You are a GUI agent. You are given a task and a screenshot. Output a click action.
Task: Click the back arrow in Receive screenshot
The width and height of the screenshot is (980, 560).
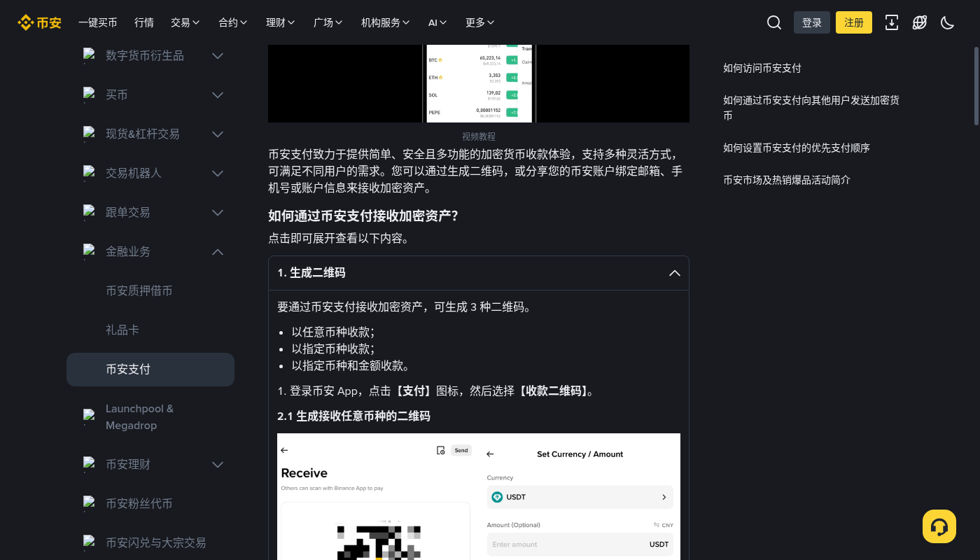pos(284,450)
